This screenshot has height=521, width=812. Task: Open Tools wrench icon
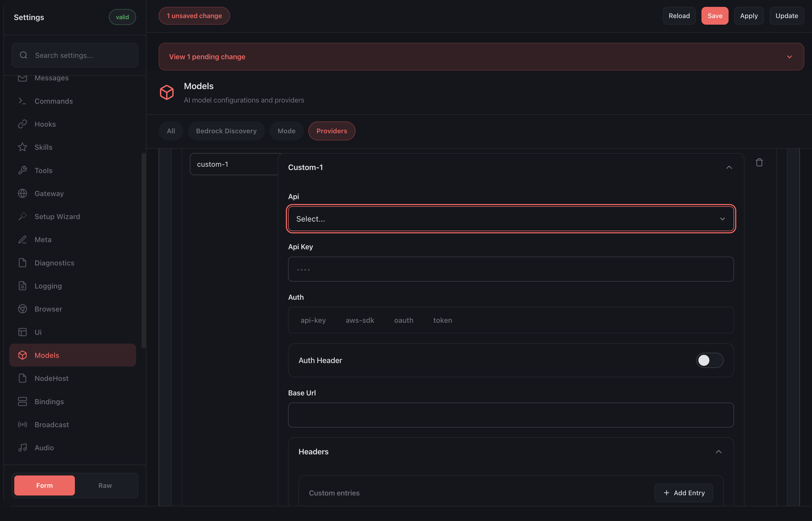point(22,171)
